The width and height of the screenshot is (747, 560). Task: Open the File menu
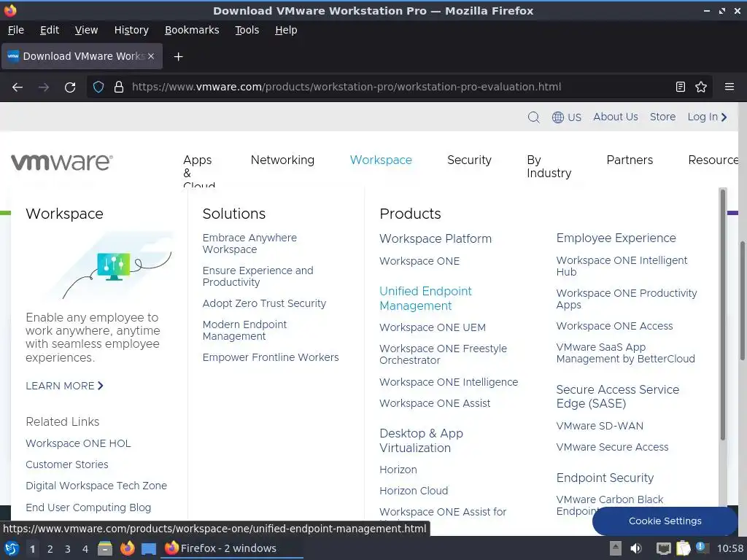[x=16, y=30]
